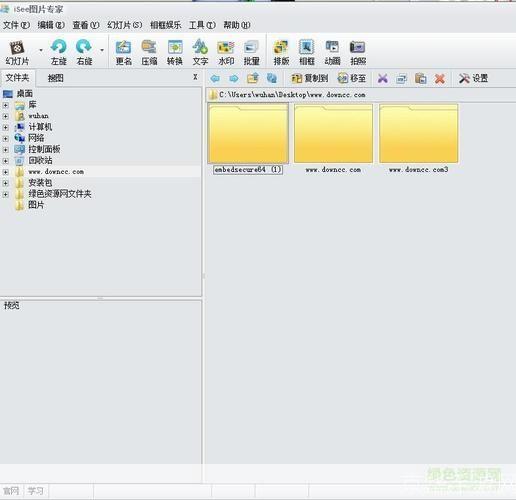
Task: Rotate image right with 右旋
Action: point(84,52)
